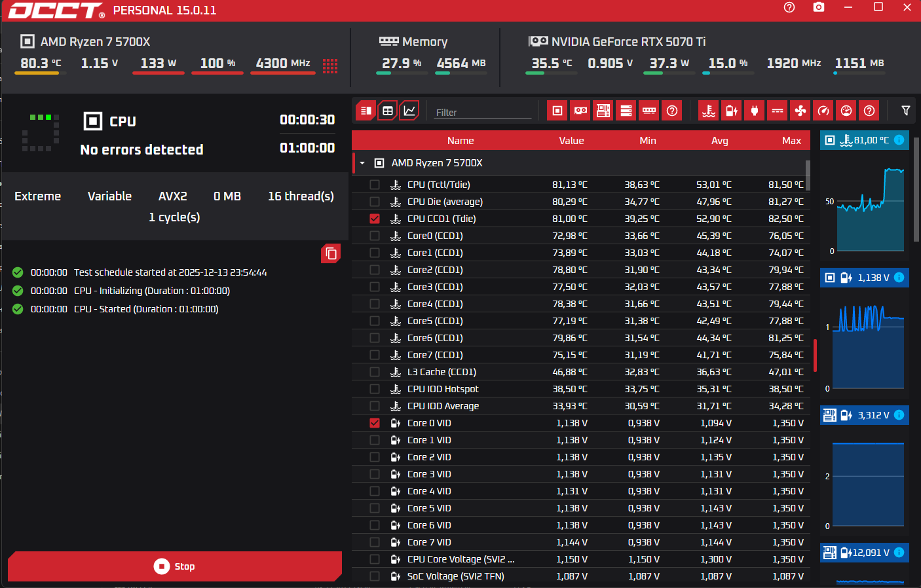
Task: Click the NVIDIA GeForce RTX 5070 Ti header
Action: tap(628, 42)
